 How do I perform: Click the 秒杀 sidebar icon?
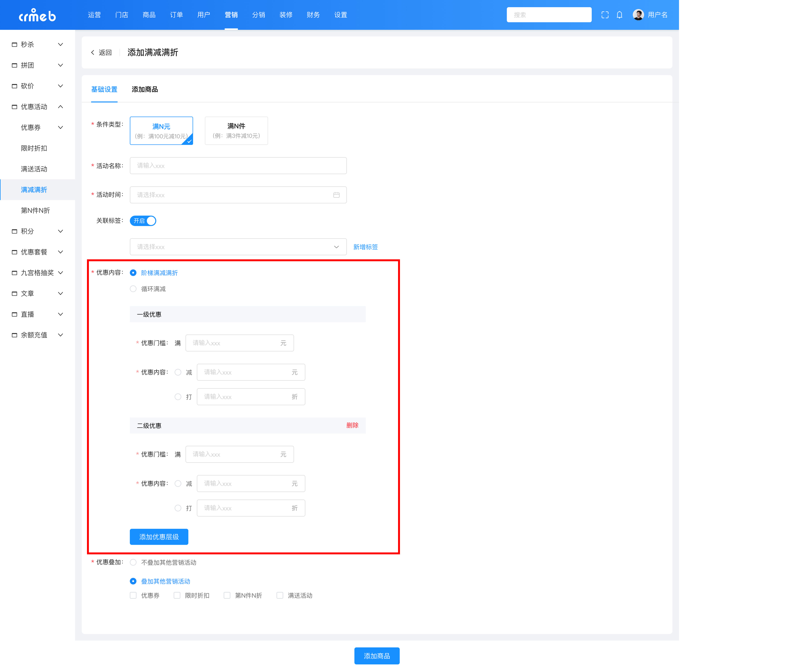click(x=15, y=45)
